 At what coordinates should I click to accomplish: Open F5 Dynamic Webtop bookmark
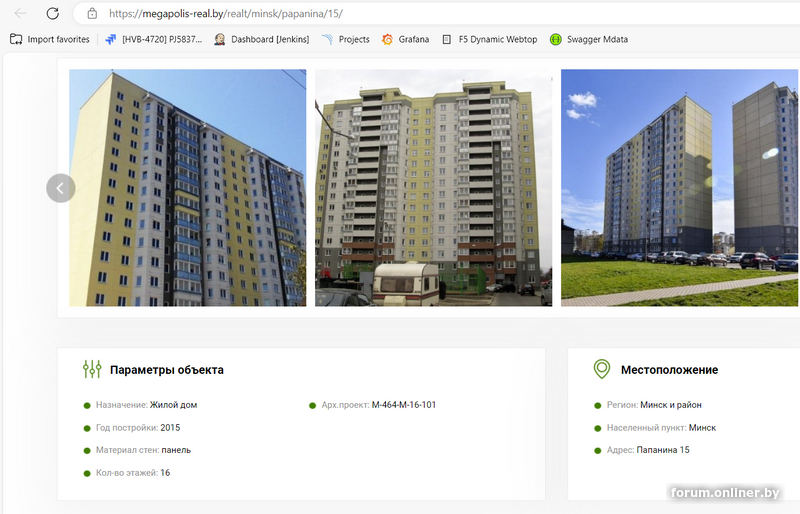click(x=489, y=39)
